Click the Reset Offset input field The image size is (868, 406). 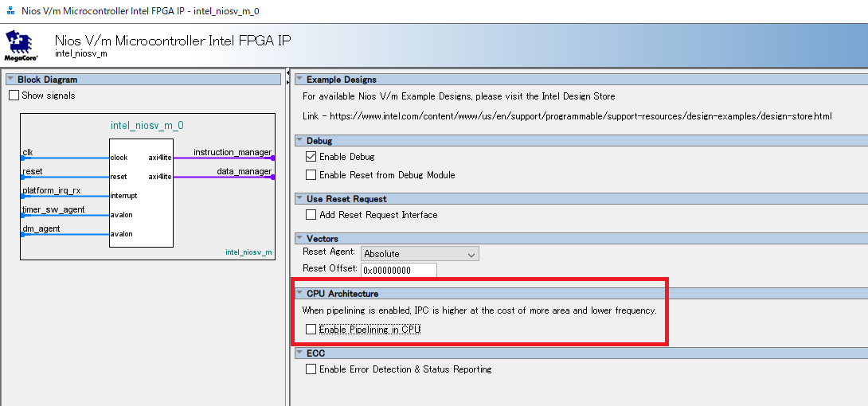(399, 270)
